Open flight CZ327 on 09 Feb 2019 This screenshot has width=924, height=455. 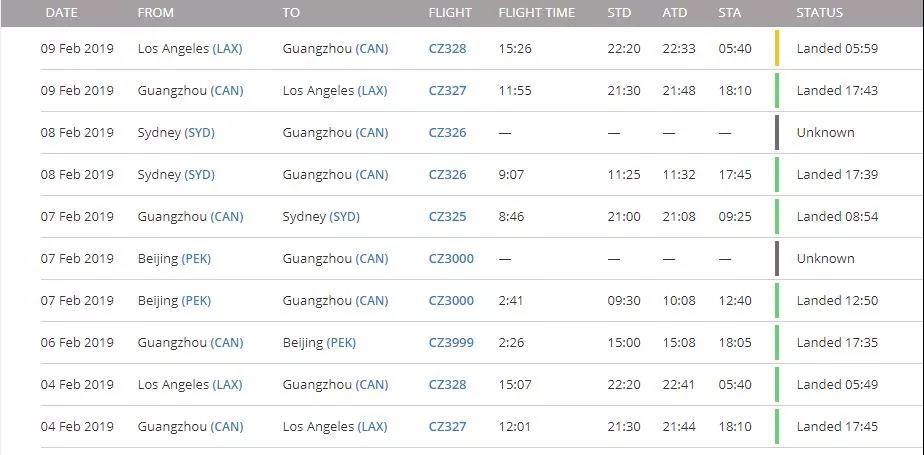coord(447,90)
